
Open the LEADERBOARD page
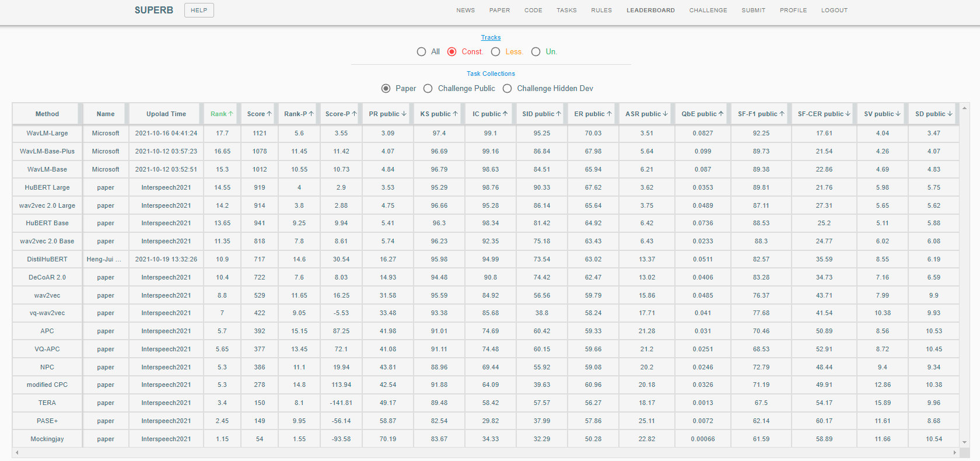[650, 11]
